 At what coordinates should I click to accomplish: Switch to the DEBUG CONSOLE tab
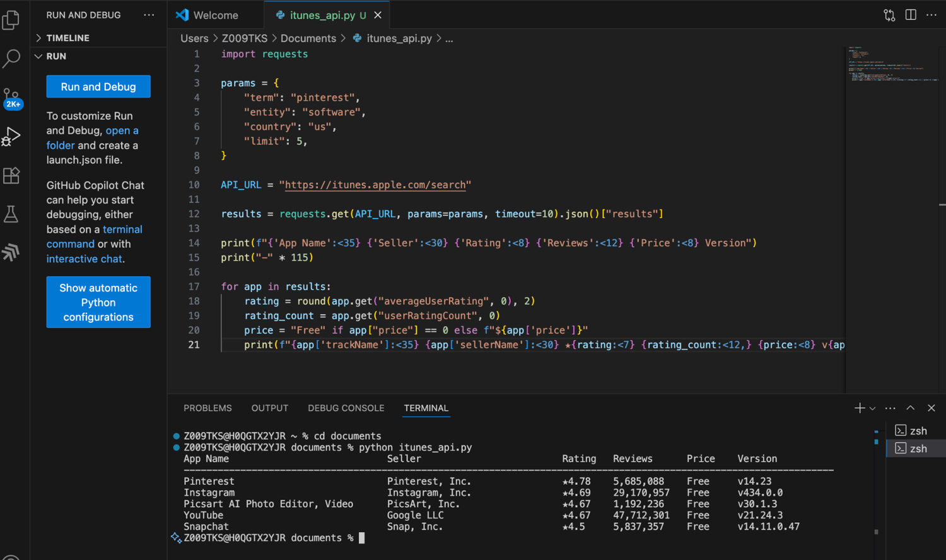point(346,408)
